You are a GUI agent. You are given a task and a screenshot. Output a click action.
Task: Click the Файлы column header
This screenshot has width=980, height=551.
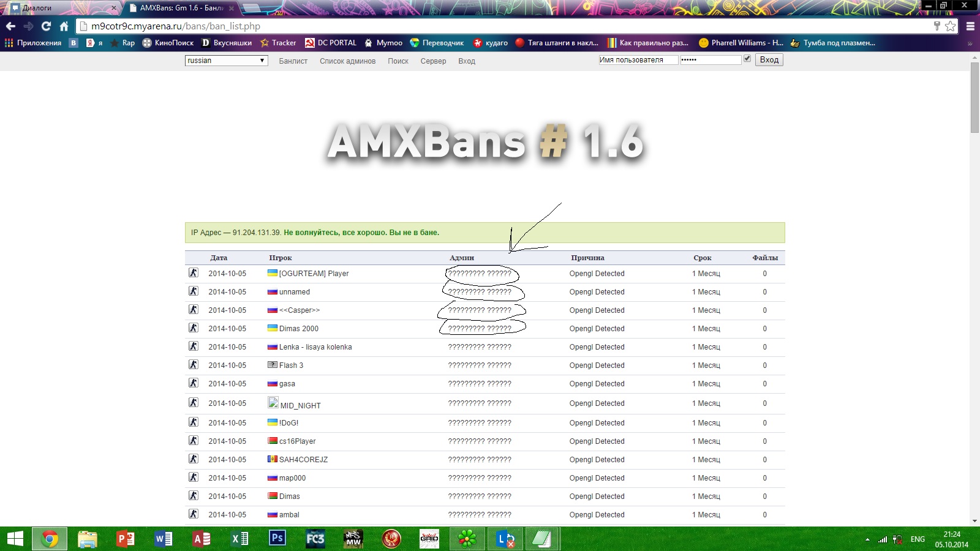(765, 258)
